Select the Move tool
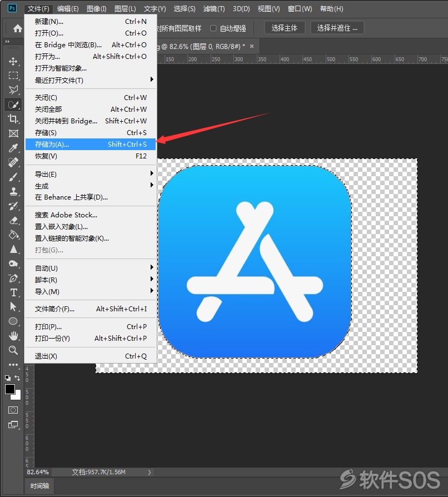 [13, 61]
